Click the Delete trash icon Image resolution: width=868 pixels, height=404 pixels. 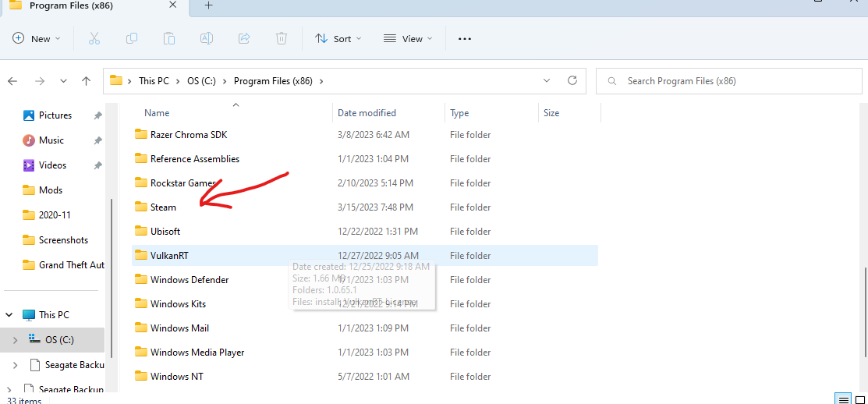(282, 39)
